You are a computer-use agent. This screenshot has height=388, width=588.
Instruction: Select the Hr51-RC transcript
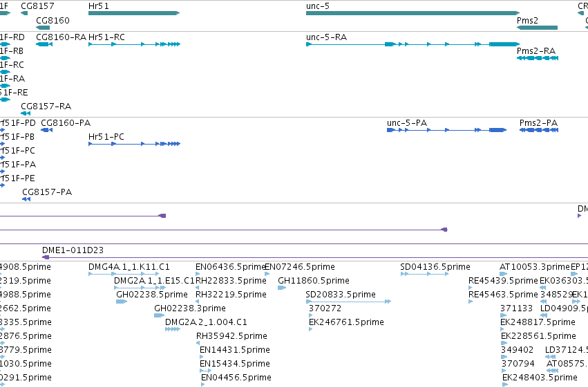[134, 44]
